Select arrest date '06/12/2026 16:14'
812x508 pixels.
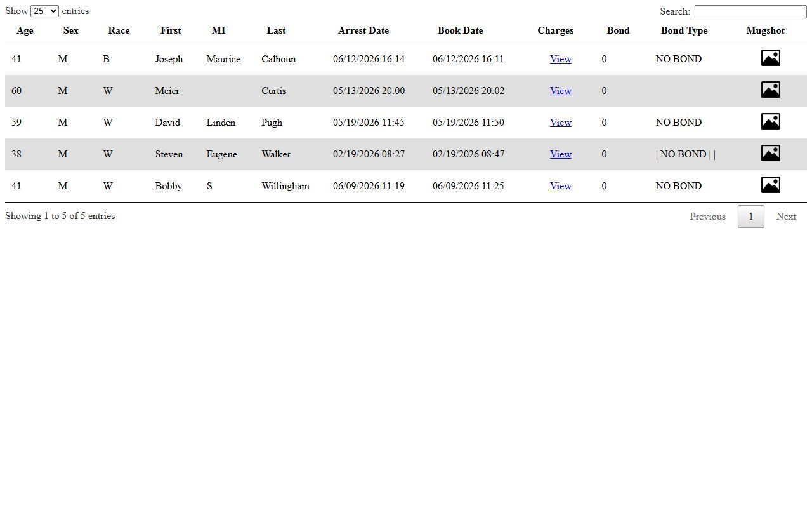pyautogui.click(x=369, y=59)
